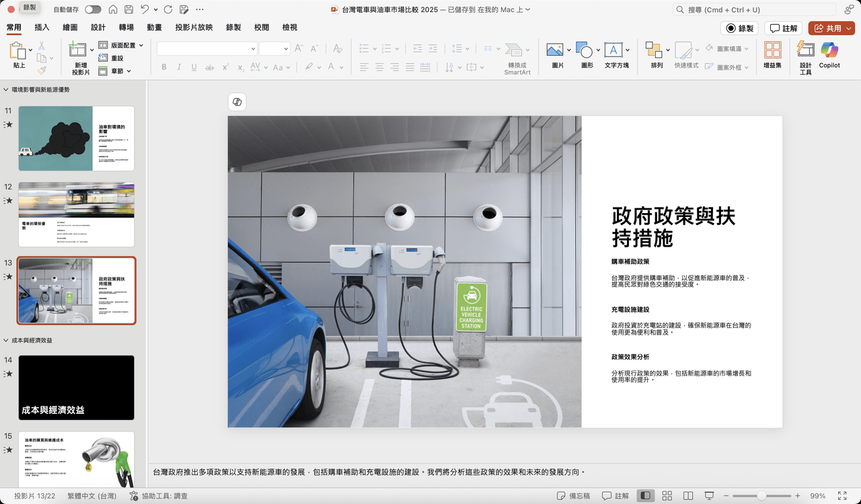This screenshot has height=504, width=861.
Task: Select slide 12 thumbnail 電車的環保優勢
Action: pyautogui.click(x=76, y=214)
